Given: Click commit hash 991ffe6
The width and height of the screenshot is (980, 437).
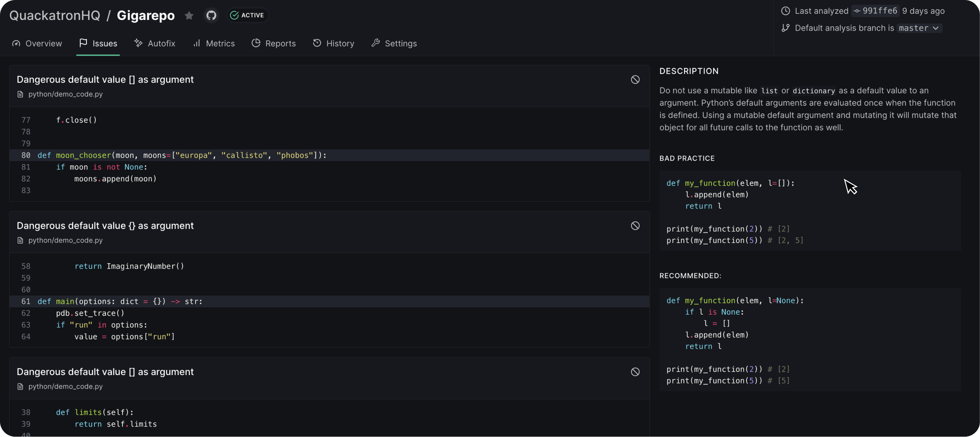Looking at the screenshot, I should coord(875,11).
